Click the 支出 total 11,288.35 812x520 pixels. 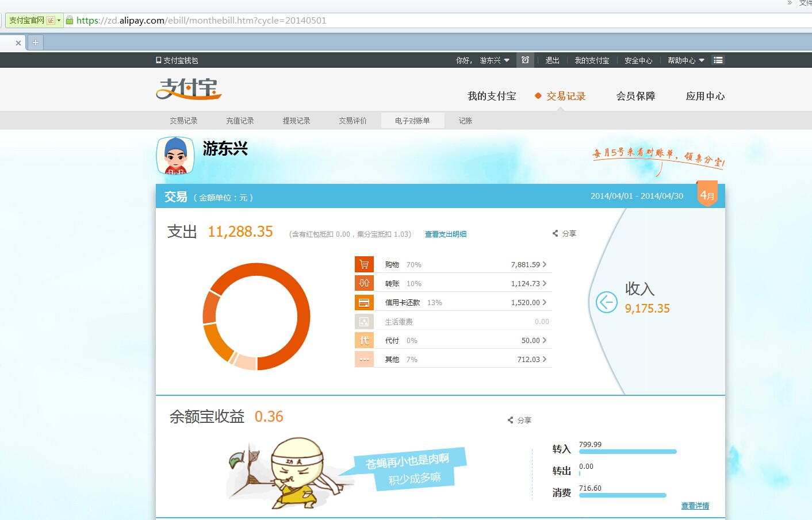click(x=240, y=232)
